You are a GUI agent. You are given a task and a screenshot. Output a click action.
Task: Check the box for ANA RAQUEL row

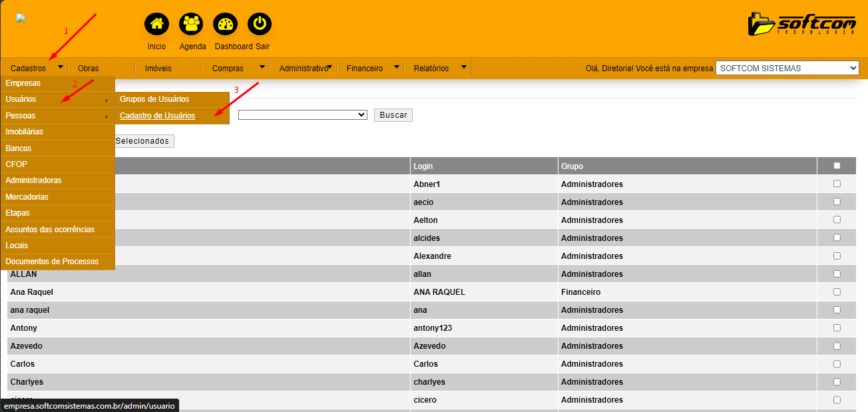(837, 292)
